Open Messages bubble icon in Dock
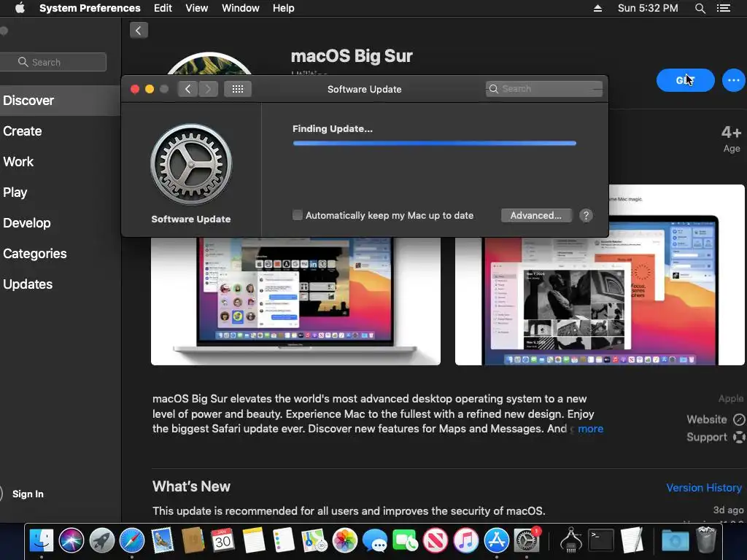This screenshot has height=560, width=747. (375, 540)
